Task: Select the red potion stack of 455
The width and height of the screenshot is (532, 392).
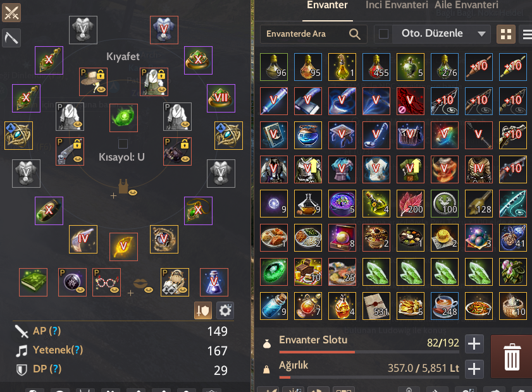Action: point(376,67)
